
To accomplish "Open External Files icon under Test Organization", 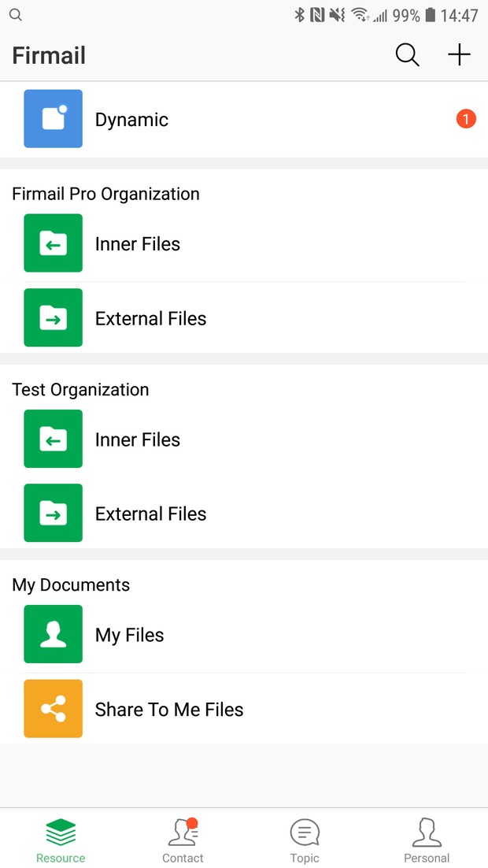I will (x=53, y=513).
